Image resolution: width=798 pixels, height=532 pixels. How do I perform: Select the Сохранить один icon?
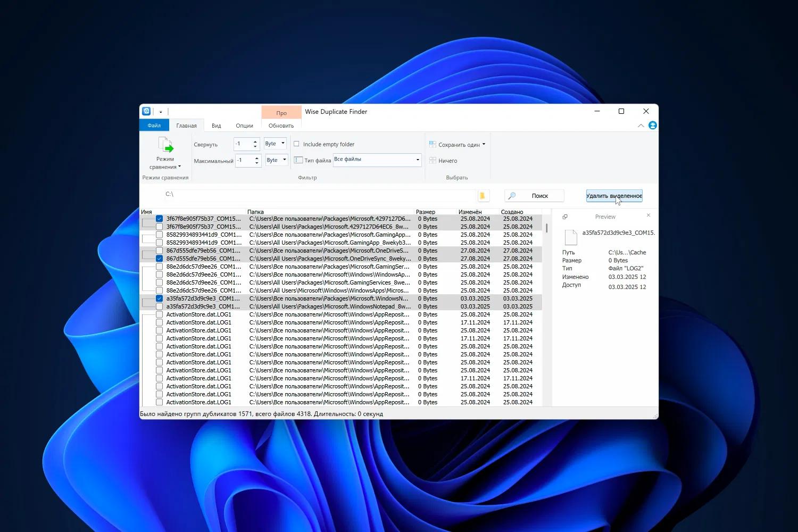pos(433,144)
